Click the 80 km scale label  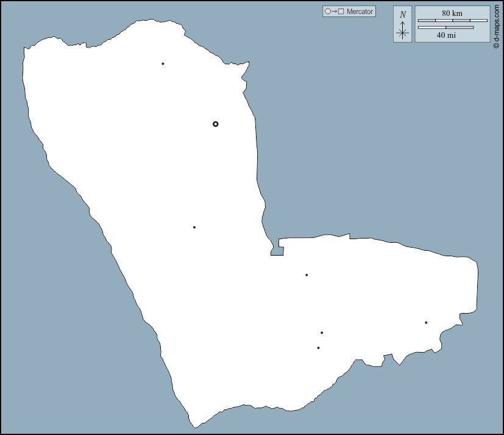[x=452, y=13]
